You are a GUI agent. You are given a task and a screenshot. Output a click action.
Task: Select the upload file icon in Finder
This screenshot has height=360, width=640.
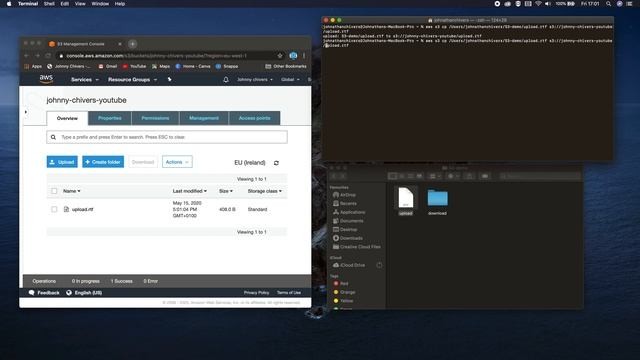[x=406, y=198]
